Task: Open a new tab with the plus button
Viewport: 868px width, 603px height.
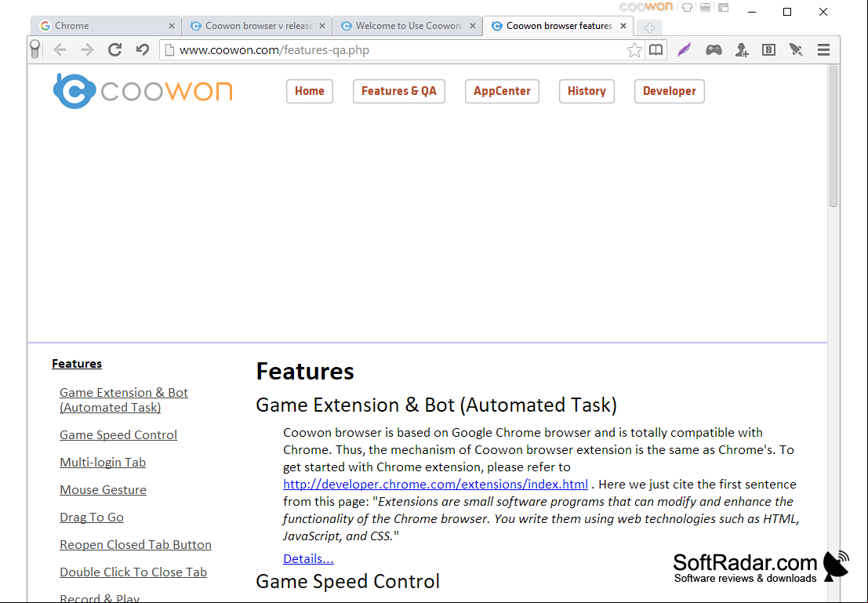Action: 649,27
